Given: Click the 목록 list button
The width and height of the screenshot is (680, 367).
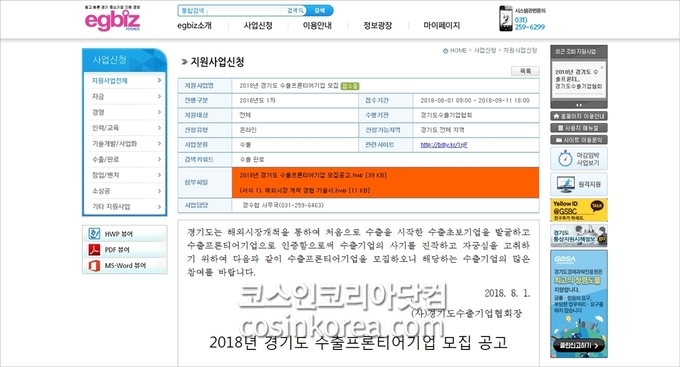Looking at the screenshot, I should point(525,71).
